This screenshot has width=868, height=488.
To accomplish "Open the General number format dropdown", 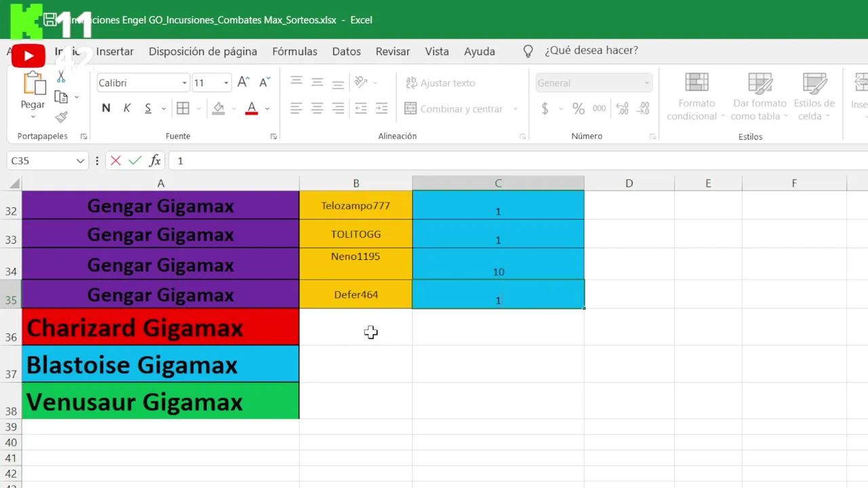I will [x=647, y=83].
